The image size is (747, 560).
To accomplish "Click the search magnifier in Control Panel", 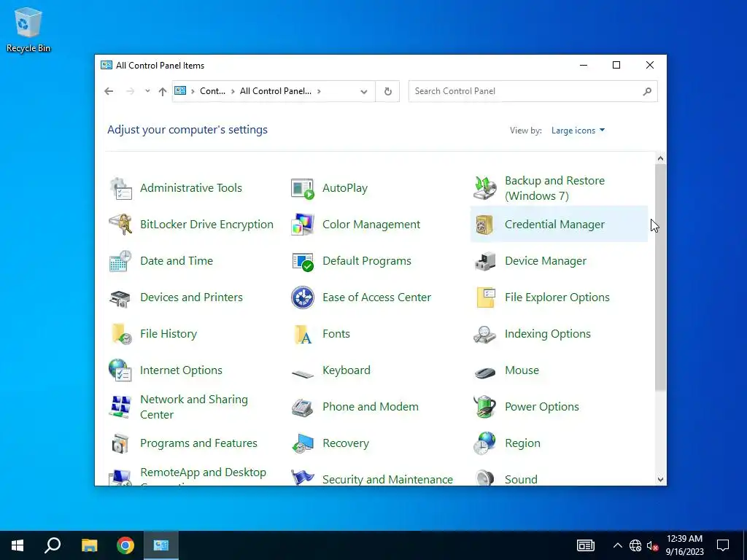I will click(647, 91).
